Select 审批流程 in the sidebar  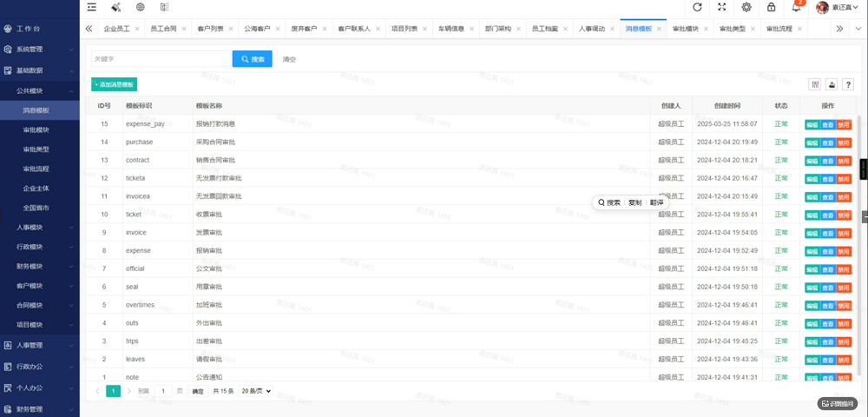click(36, 169)
